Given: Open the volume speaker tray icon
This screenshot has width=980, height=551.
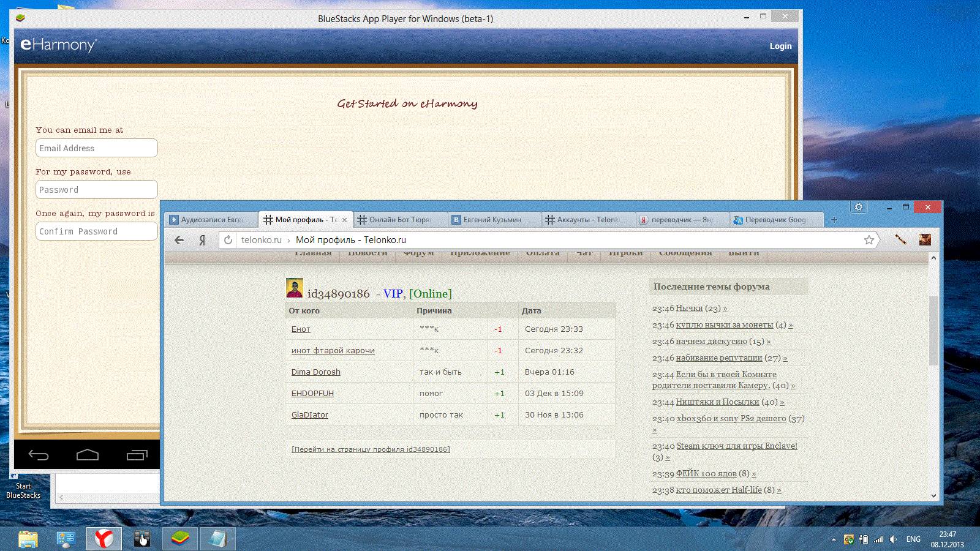Looking at the screenshot, I should coord(893,539).
